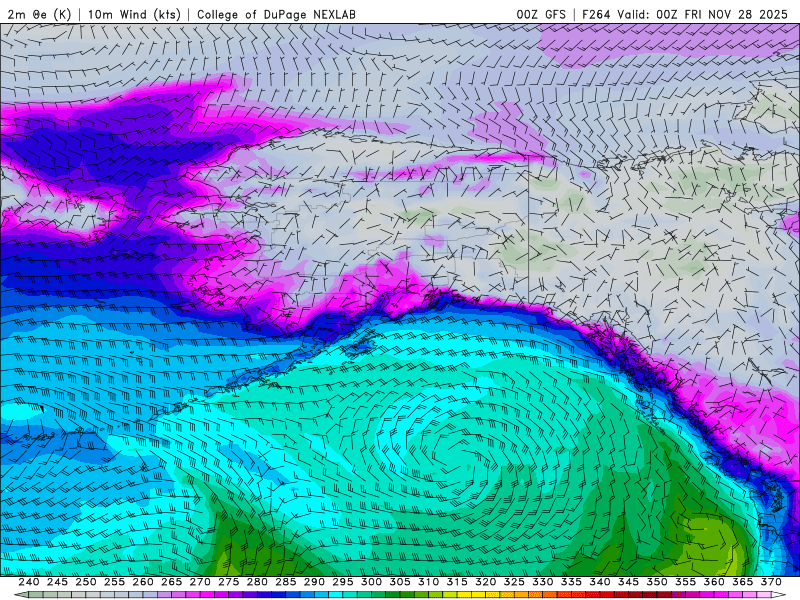The width and height of the screenshot is (800, 600).
Task: Click the "FRI NOV 28 2025" valid date
Action: (736, 14)
